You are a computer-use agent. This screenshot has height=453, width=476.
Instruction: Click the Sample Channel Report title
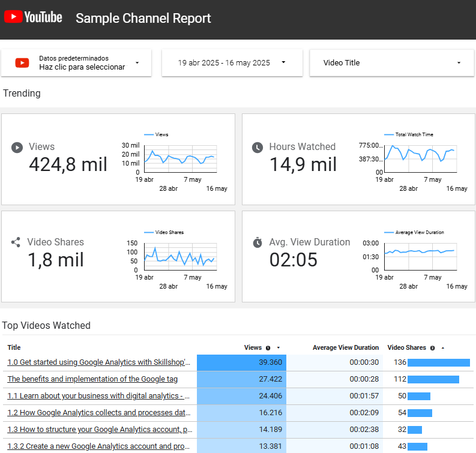click(143, 18)
